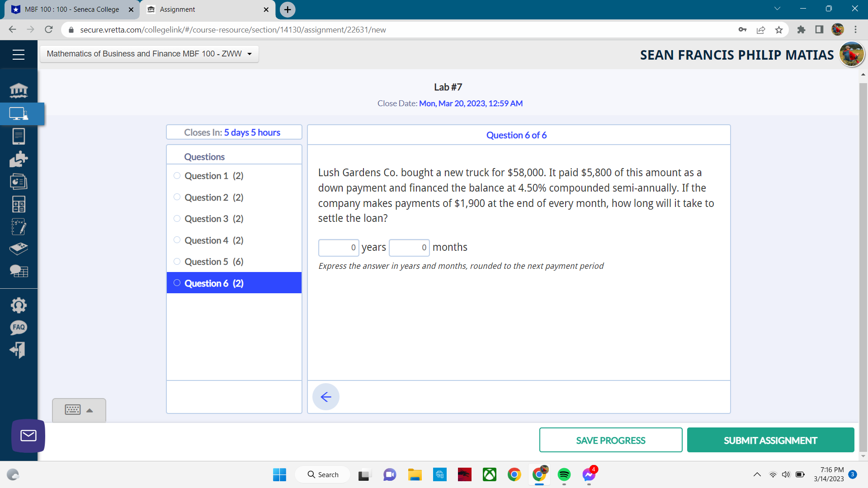Select Question 1 radio button

coord(177,176)
